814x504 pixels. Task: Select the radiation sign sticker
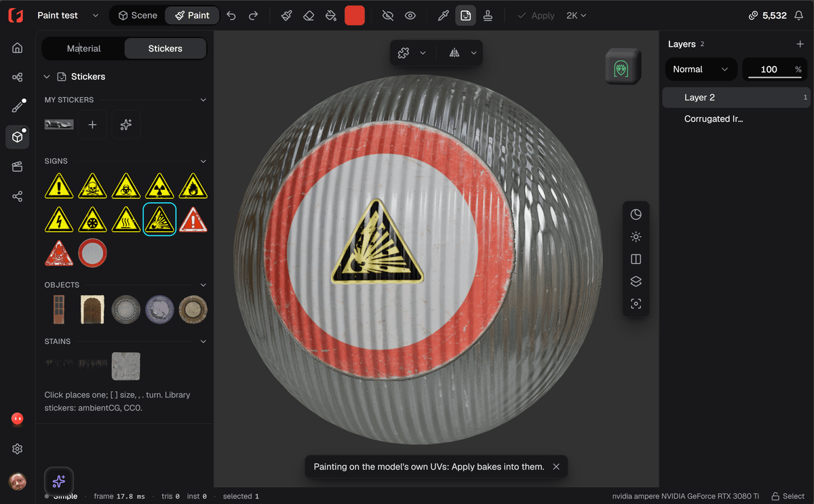pos(159,186)
